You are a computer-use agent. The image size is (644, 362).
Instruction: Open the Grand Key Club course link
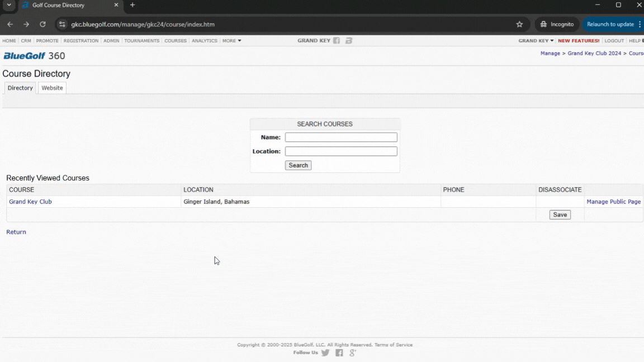coord(30,202)
